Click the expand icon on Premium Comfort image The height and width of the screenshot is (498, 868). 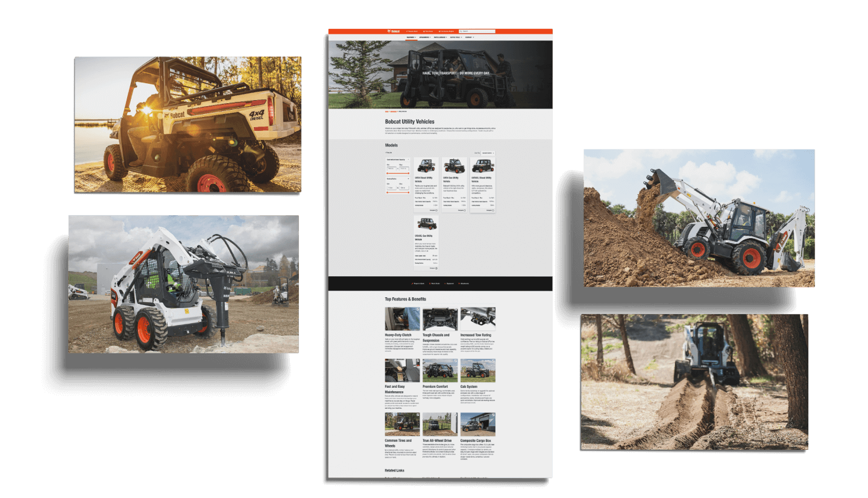click(456, 361)
